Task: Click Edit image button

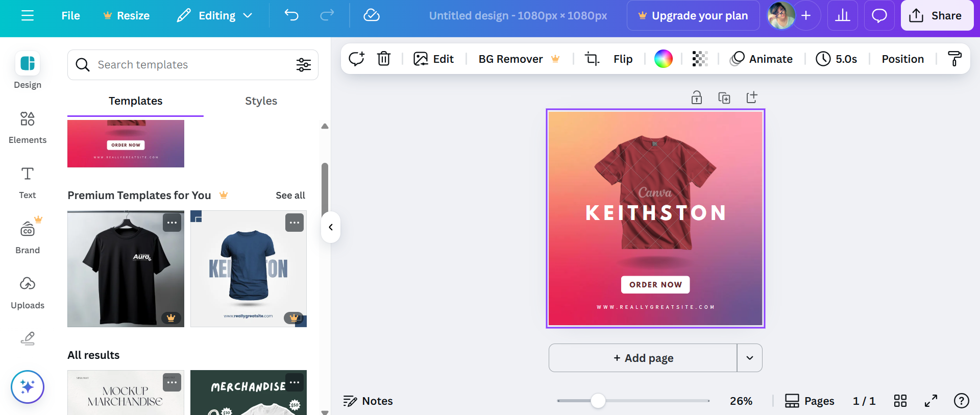Action: coord(434,59)
